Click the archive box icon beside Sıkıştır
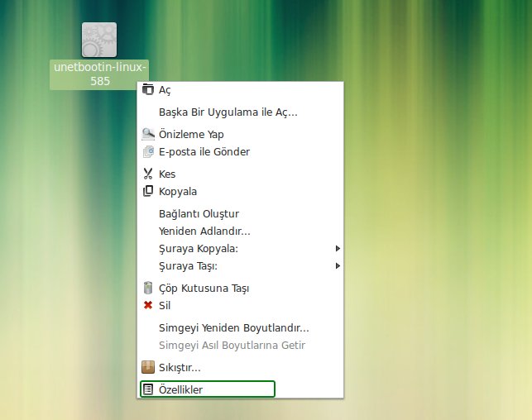This screenshot has height=420, width=532. 148,367
